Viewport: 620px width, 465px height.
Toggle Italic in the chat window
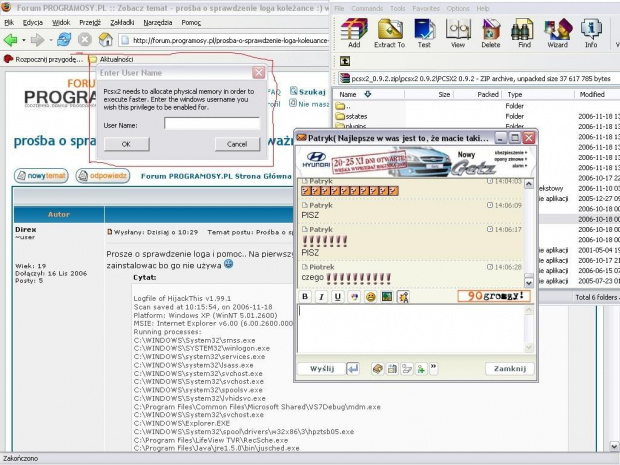[x=321, y=297]
